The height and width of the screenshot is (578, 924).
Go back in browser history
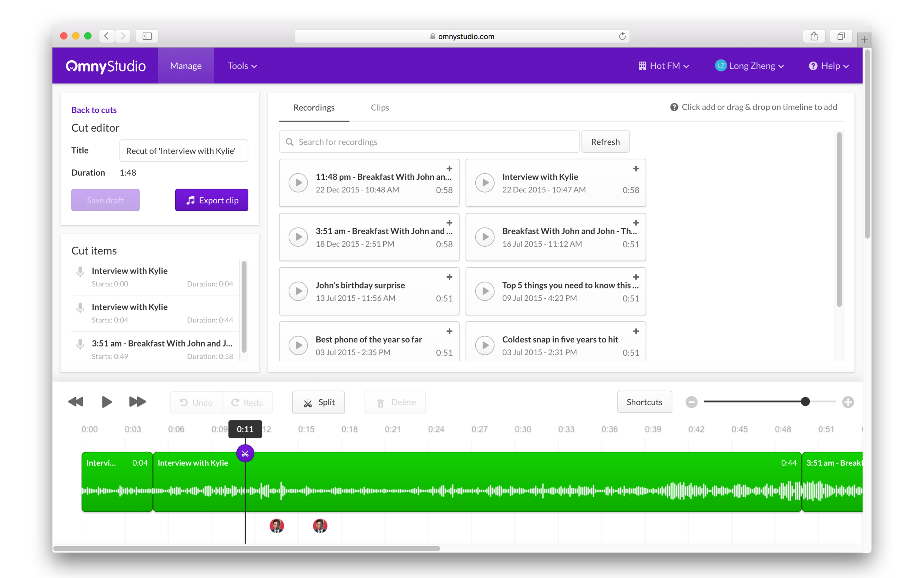(x=106, y=36)
